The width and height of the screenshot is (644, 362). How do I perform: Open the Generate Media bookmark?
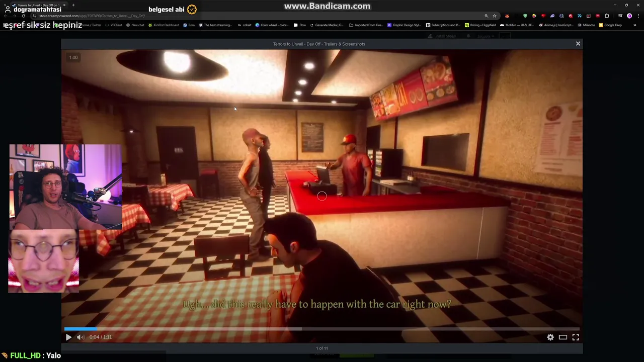327,25
